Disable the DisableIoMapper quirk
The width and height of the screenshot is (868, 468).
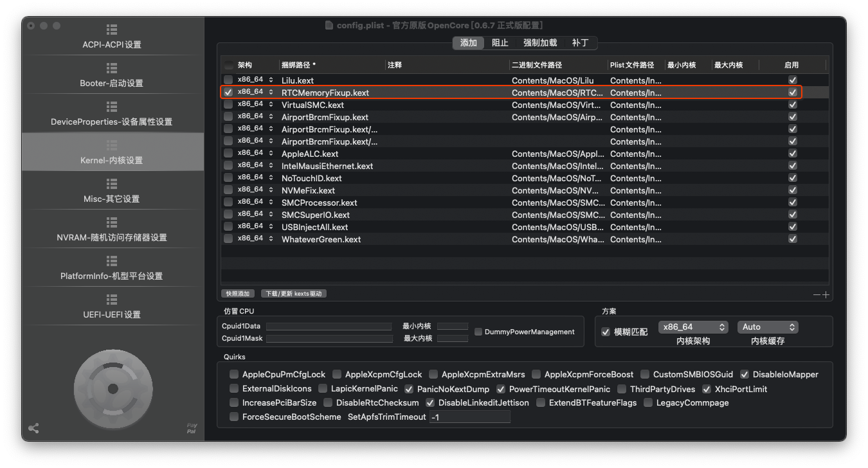(745, 374)
